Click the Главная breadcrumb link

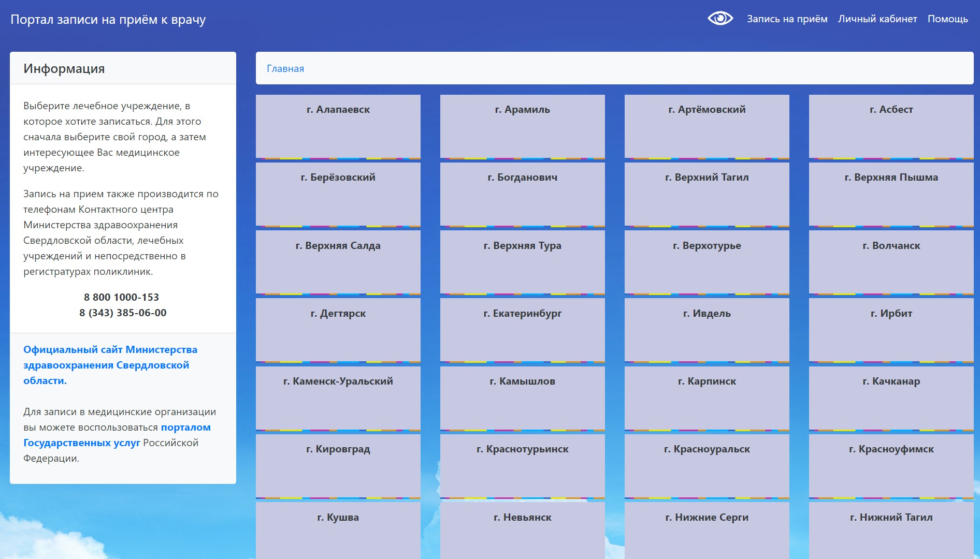[x=285, y=69]
